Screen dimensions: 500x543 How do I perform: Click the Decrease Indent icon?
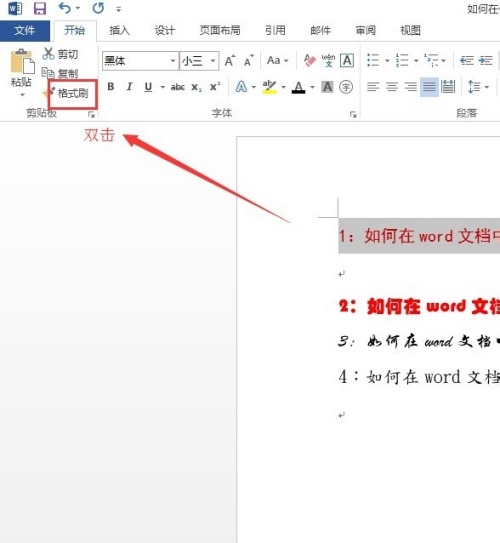coord(466,61)
